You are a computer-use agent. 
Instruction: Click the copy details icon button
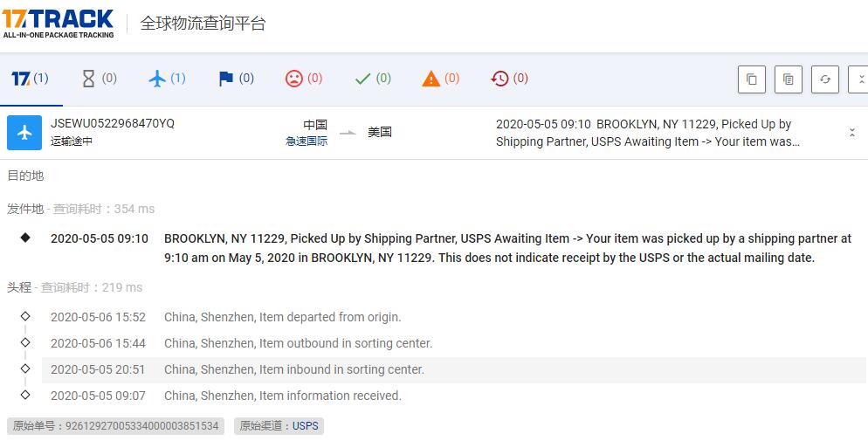point(788,79)
